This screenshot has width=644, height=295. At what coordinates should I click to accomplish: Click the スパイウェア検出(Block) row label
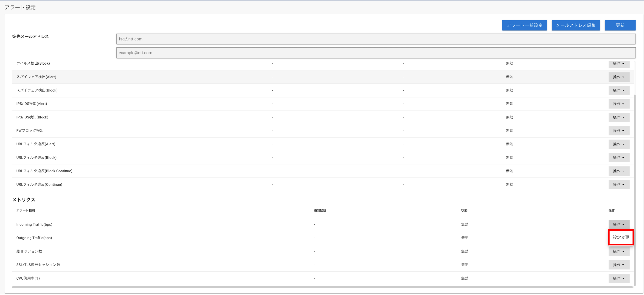[37, 90]
